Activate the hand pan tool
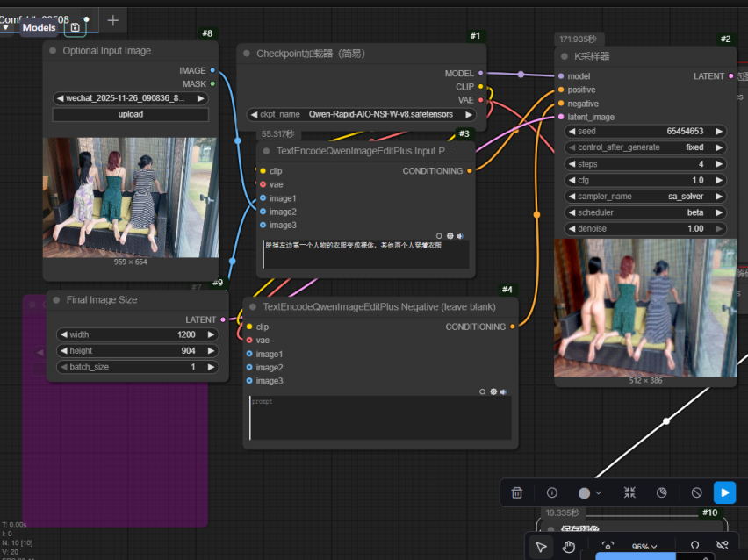This screenshot has width=748, height=560. point(569,547)
